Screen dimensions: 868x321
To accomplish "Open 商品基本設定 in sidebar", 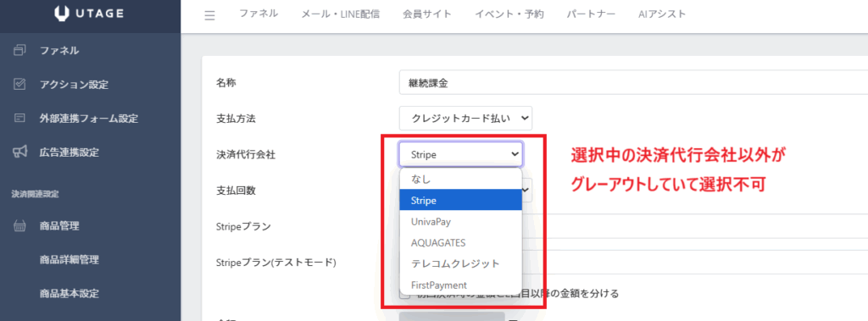I will pyautogui.click(x=70, y=293).
